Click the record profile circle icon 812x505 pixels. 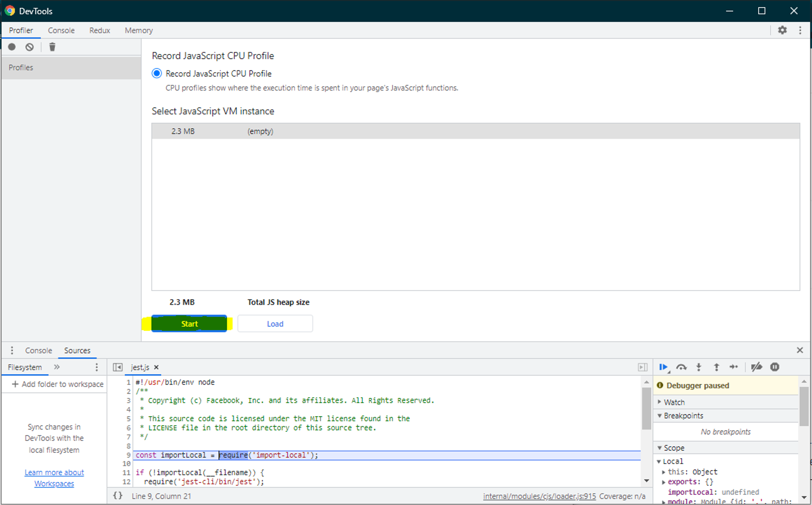click(x=12, y=47)
